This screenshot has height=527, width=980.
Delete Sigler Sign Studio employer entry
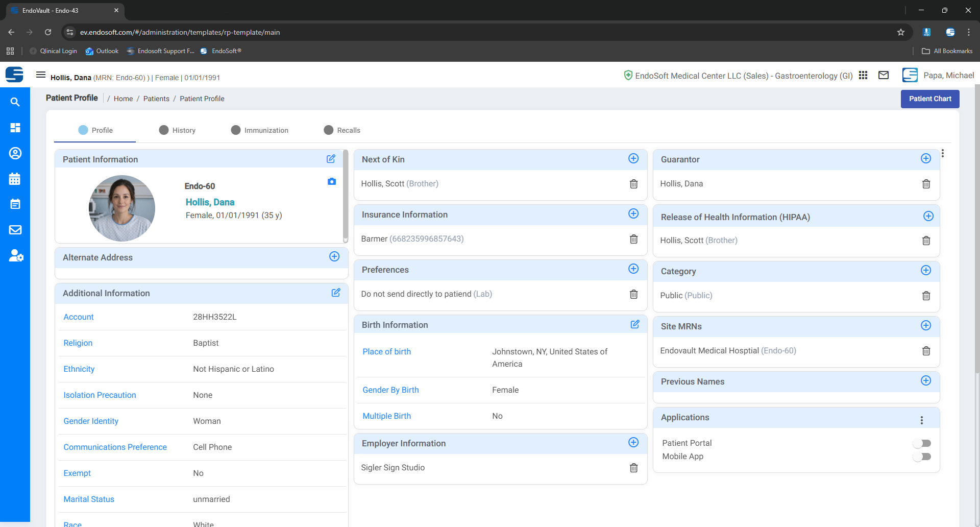633,468
